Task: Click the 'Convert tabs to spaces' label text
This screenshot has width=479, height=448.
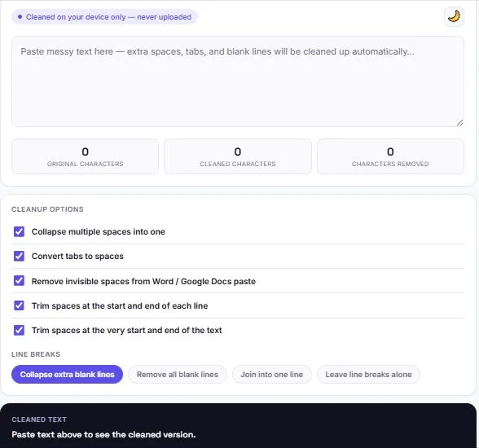Action: [77, 257]
